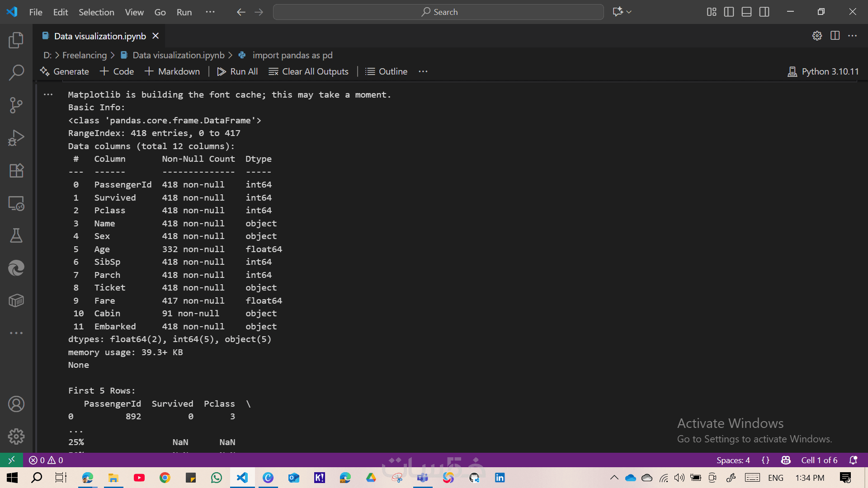Toggle the bottom panel layout button

(746, 12)
